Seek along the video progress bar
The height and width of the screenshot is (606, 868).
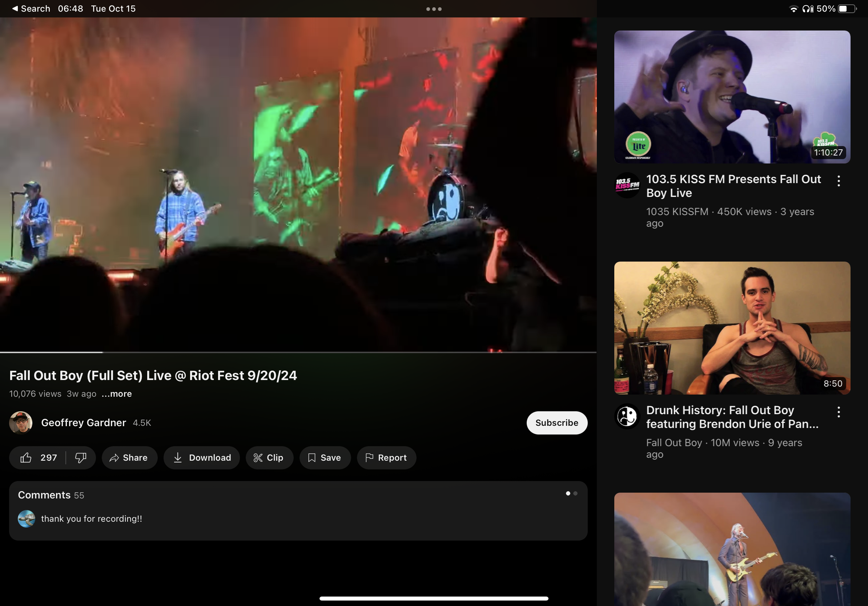click(x=298, y=352)
